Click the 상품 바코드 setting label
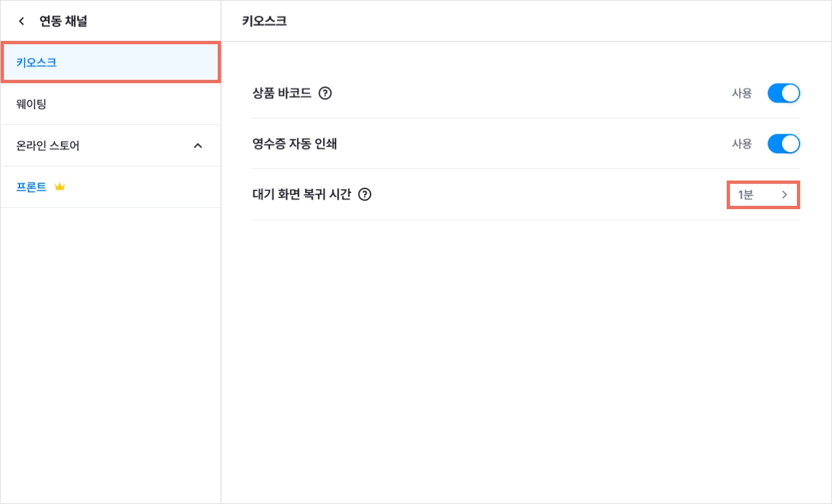Image resolution: width=832 pixels, height=504 pixels. (x=282, y=94)
